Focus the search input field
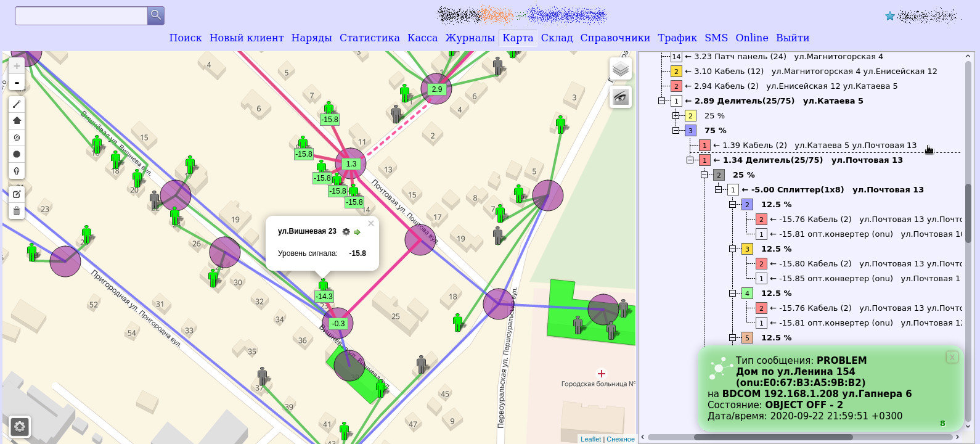980x444 pixels. click(x=81, y=16)
